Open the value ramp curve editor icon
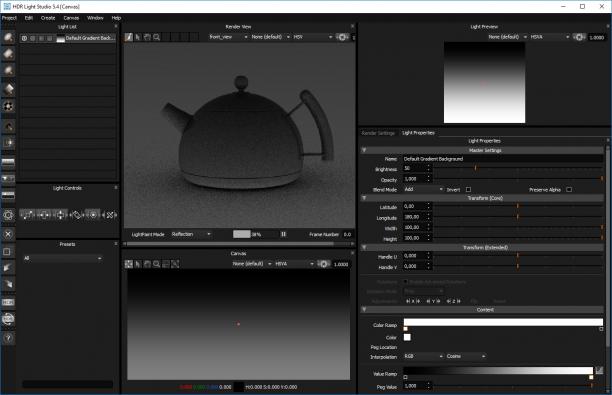 [599, 370]
